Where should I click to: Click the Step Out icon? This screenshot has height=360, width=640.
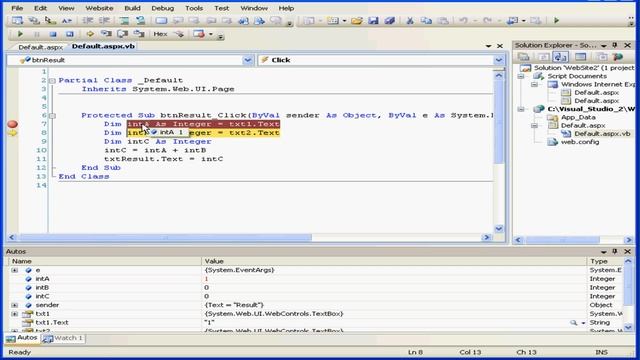coord(139,34)
